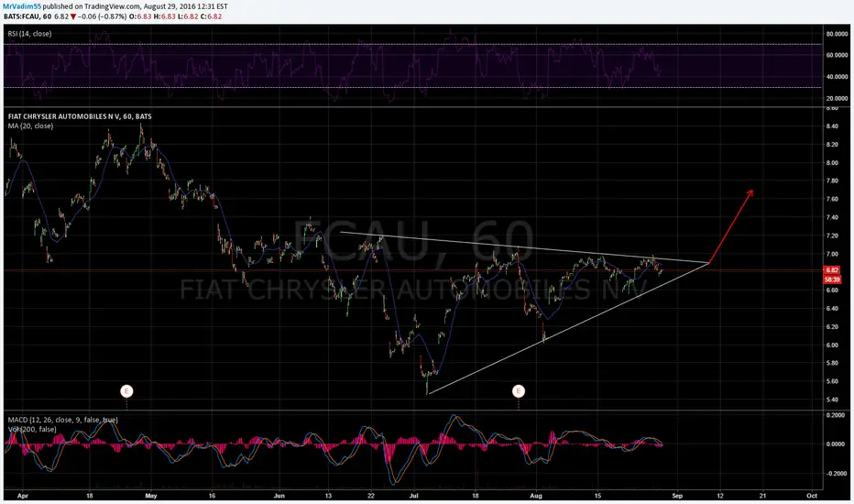The width and height of the screenshot is (854, 504).
Task: Click the Aug date axis label
Action: (536, 496)
